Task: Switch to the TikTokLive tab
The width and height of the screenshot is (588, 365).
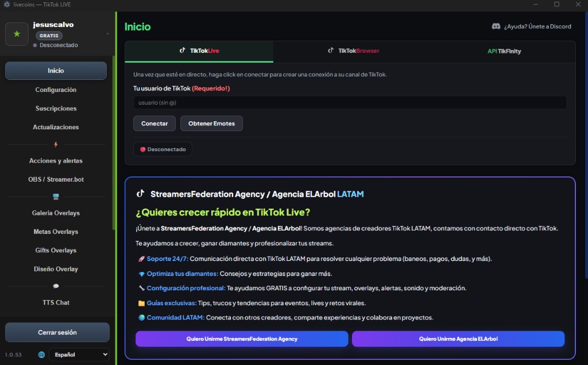Action: click(199, 51)
